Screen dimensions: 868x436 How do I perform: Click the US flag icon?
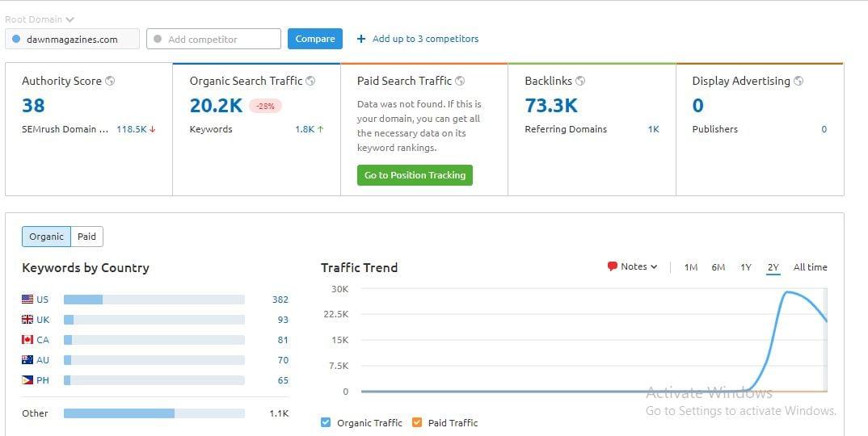(27, 300)
